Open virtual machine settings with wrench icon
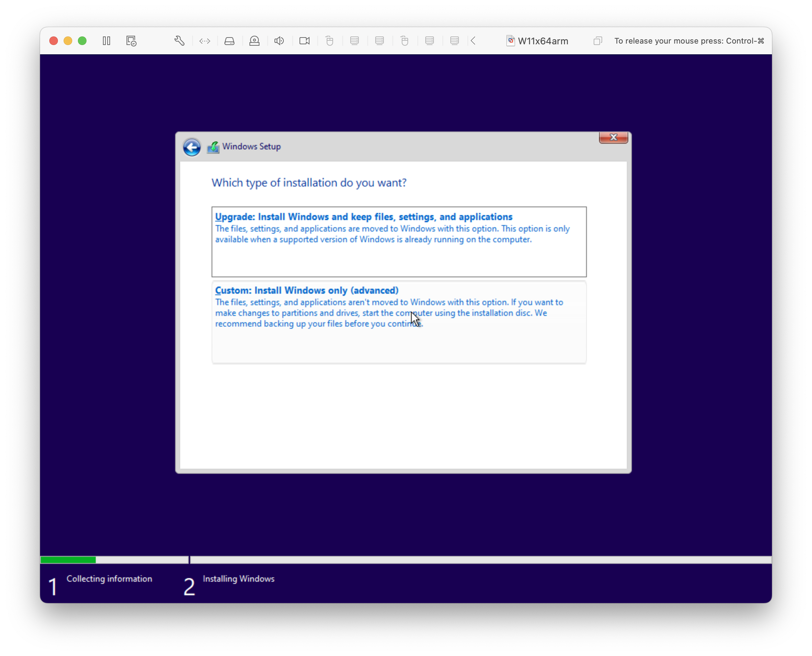The height and width of the screenshot is (656, 812). pos(179,40)
